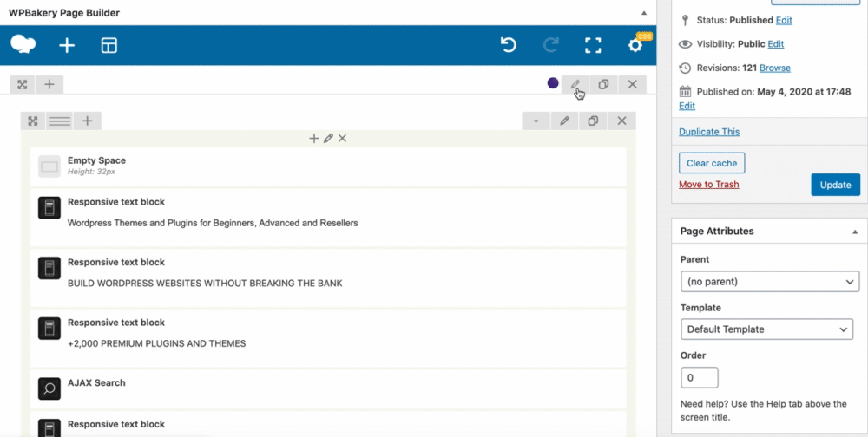Move the page to Trash
868x437 pixels.
tap(708, 184)
